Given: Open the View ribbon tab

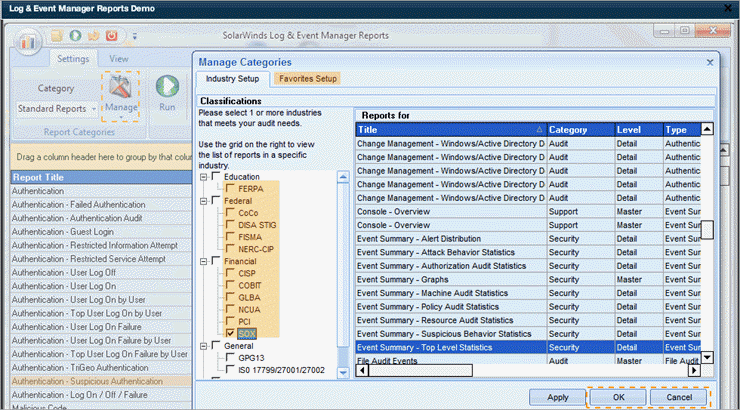Looking at the screenshot, I should coord(118,58).
